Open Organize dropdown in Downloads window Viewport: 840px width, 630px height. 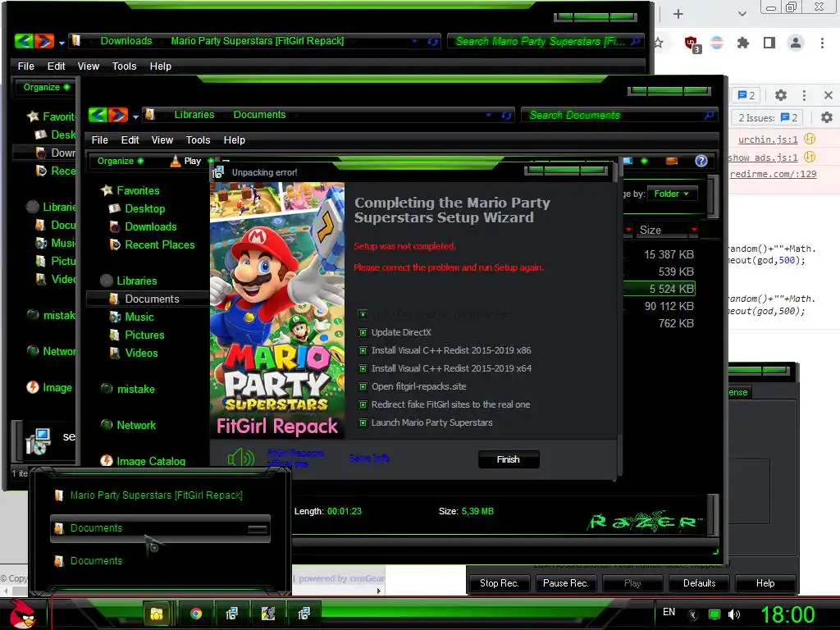(x=46, y=87)
